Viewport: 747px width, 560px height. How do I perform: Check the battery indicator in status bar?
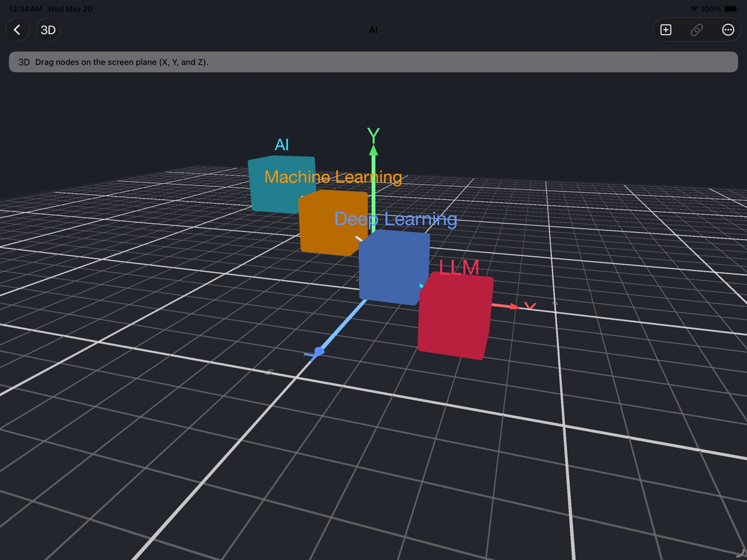(731, 9)
